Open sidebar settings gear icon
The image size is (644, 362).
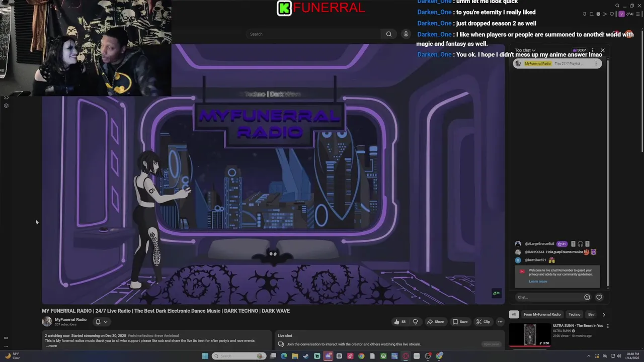click(6, 106)
